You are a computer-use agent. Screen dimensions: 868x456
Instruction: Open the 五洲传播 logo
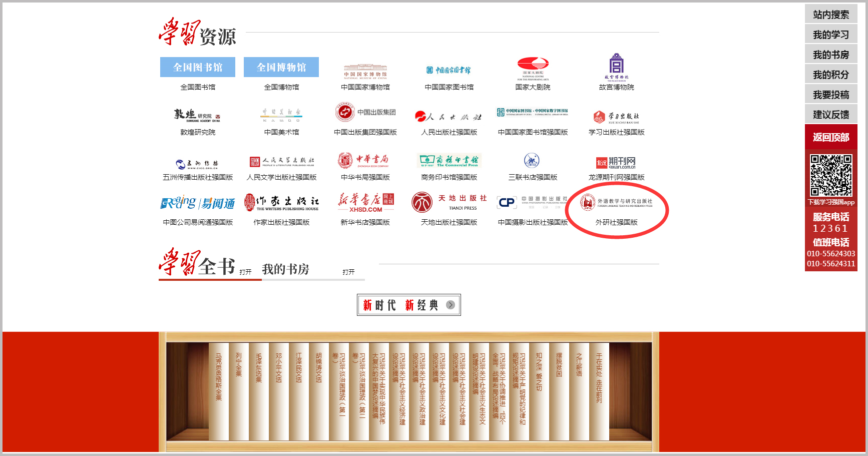(197, 164)
